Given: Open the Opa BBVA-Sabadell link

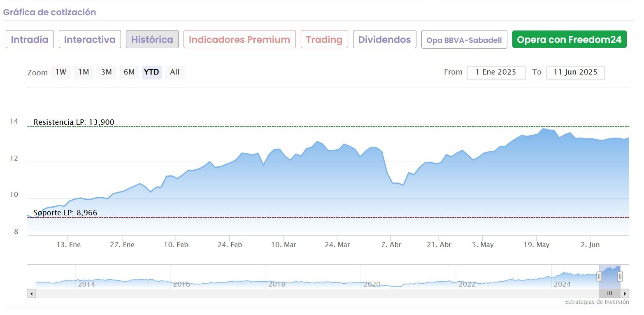Looking at the screenshot, I should [464, 40].
